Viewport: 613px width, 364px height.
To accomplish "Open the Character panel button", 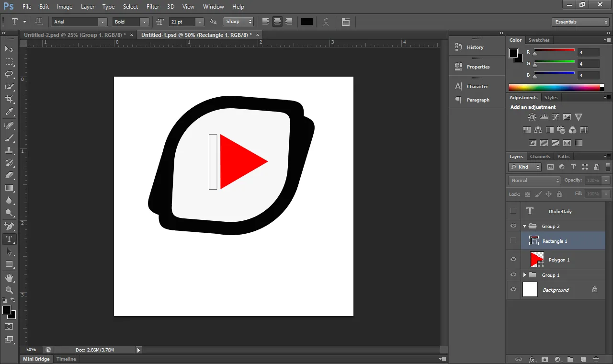I will point(477,86).
